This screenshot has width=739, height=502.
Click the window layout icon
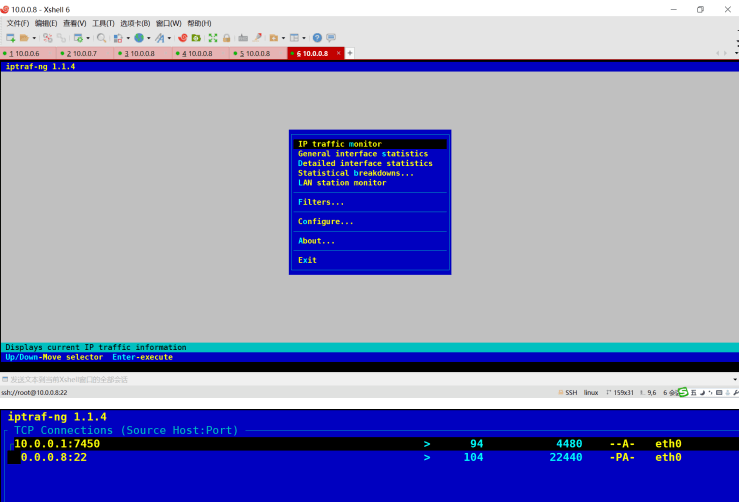pos(295,38)
